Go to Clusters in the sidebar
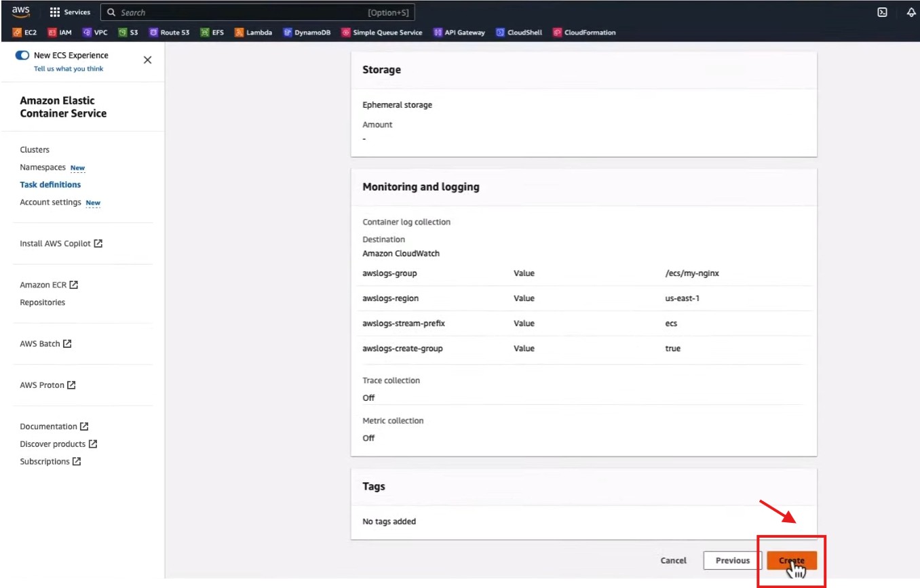Image resolution: width=920 pixels, height=588 pixels. (x=35, y=150)
